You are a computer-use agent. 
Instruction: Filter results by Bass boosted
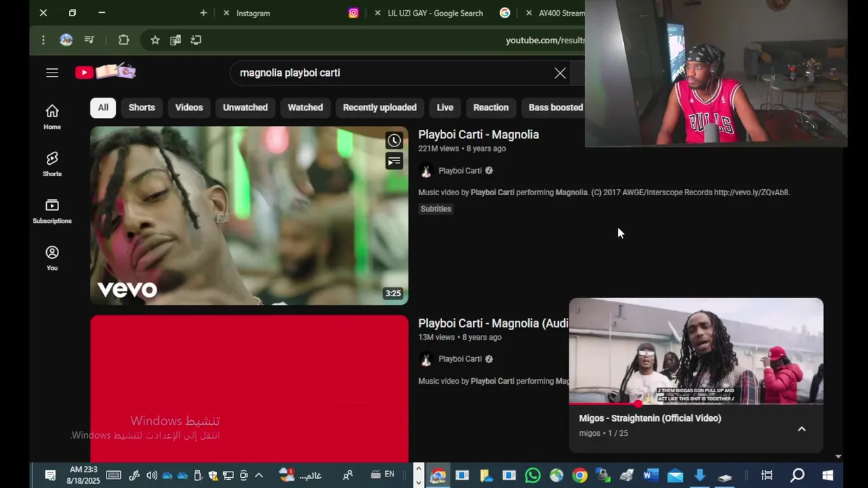553,107
